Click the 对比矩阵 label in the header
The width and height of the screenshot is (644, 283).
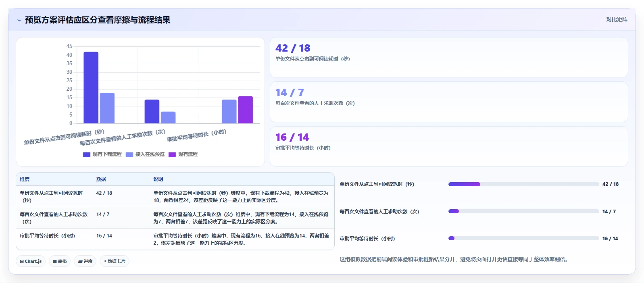[x=617, y=19]
